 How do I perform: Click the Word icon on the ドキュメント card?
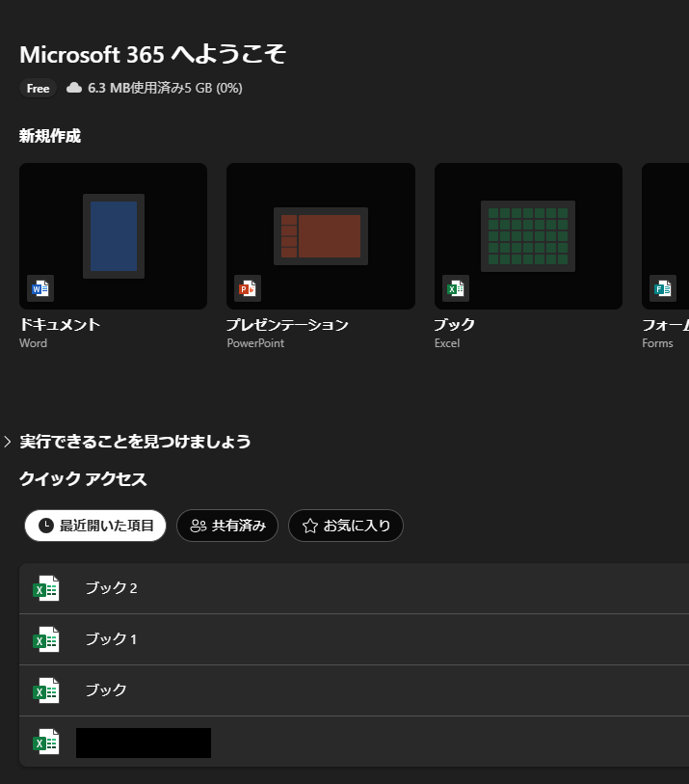click(40, 288)
